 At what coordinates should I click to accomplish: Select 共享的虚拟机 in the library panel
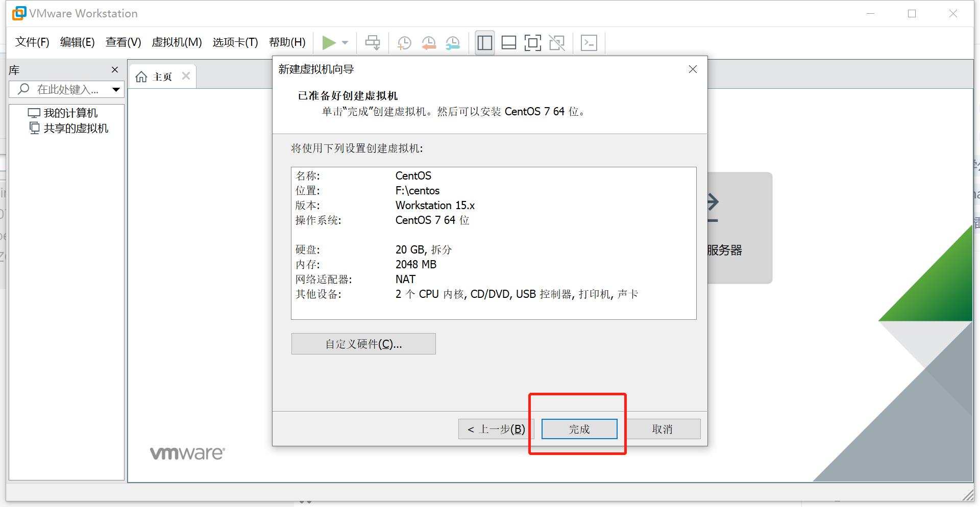75,128
